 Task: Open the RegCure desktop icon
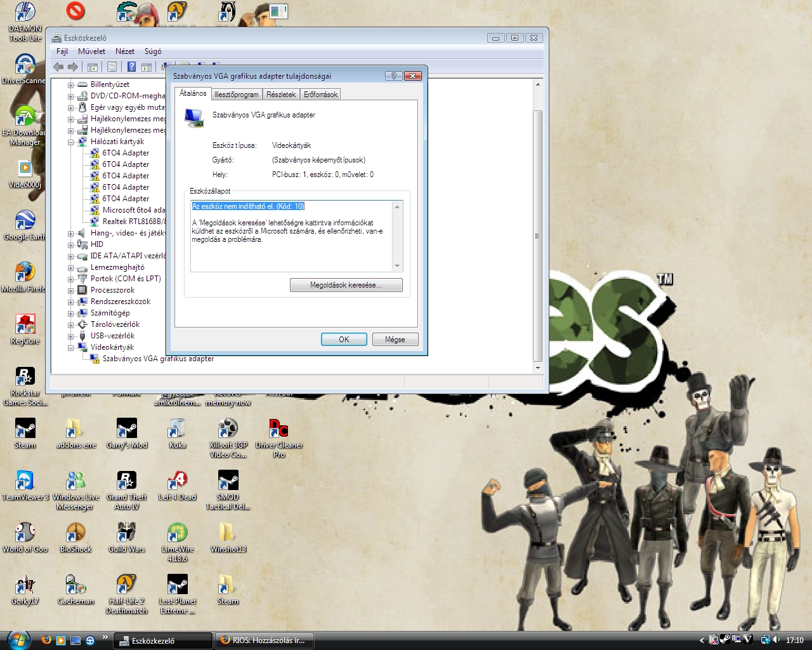25,329
